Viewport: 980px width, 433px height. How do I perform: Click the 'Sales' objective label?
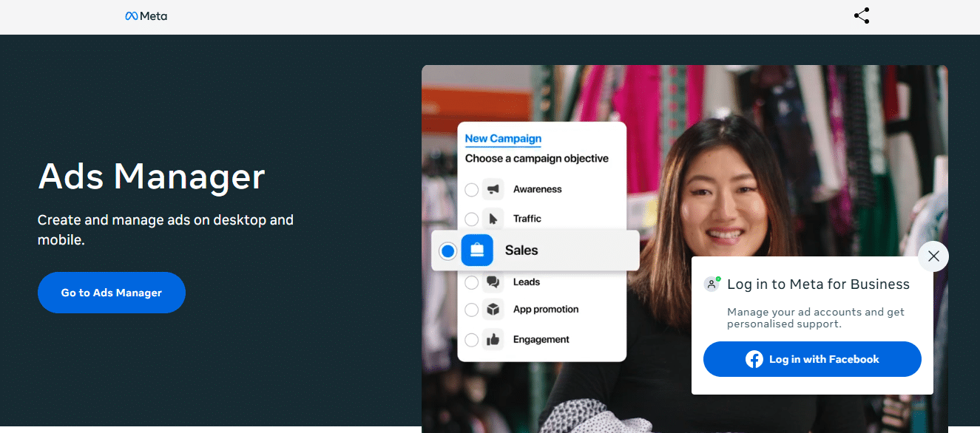[x=521, y=250]
